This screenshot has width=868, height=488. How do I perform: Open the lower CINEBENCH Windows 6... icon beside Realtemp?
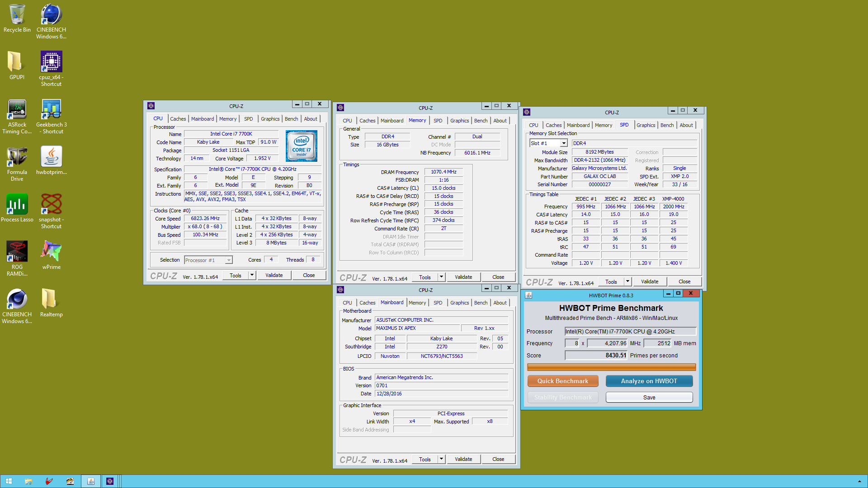[x=17, y=306]
